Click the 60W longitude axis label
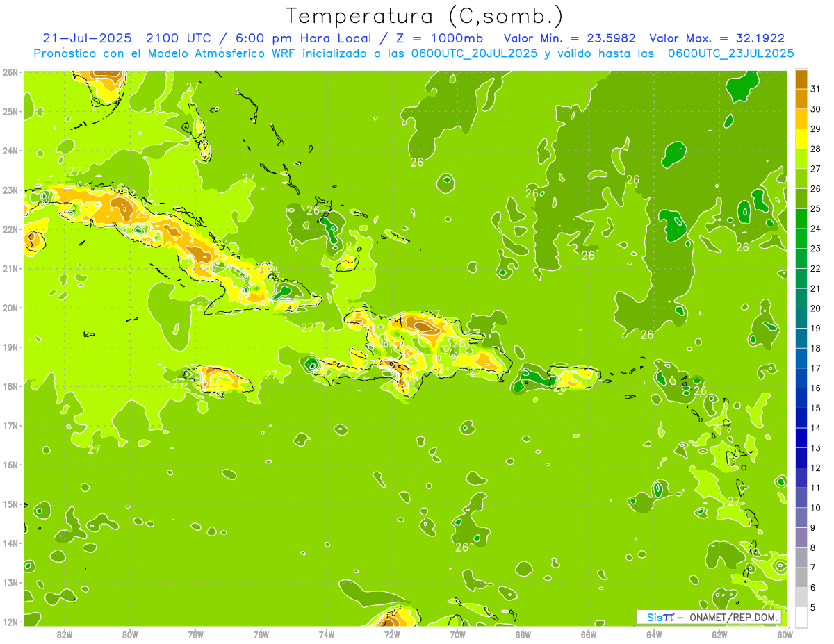Image resolution: width=834 pixels, height=644 pixels. click(x=785, y=634)
